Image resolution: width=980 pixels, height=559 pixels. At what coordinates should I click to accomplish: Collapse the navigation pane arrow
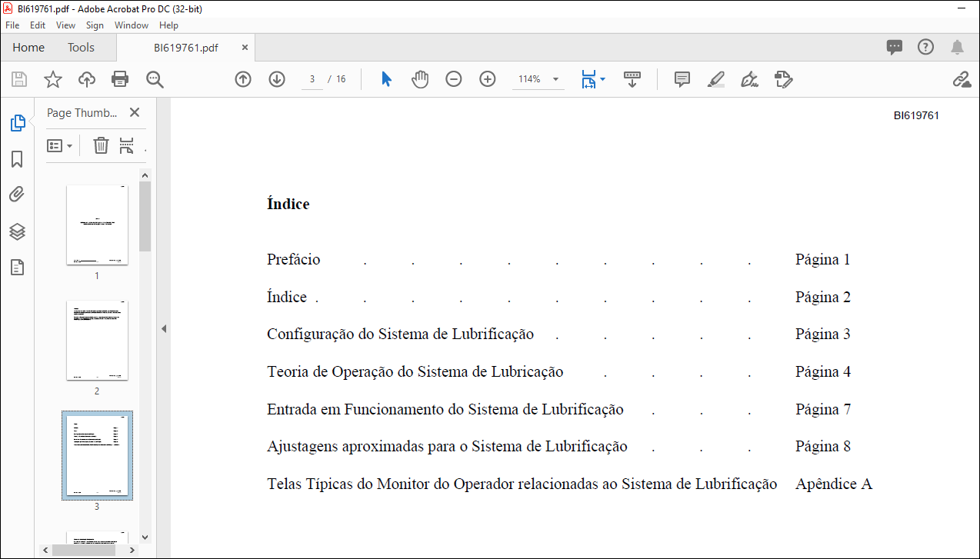click(x=163, y=328)
